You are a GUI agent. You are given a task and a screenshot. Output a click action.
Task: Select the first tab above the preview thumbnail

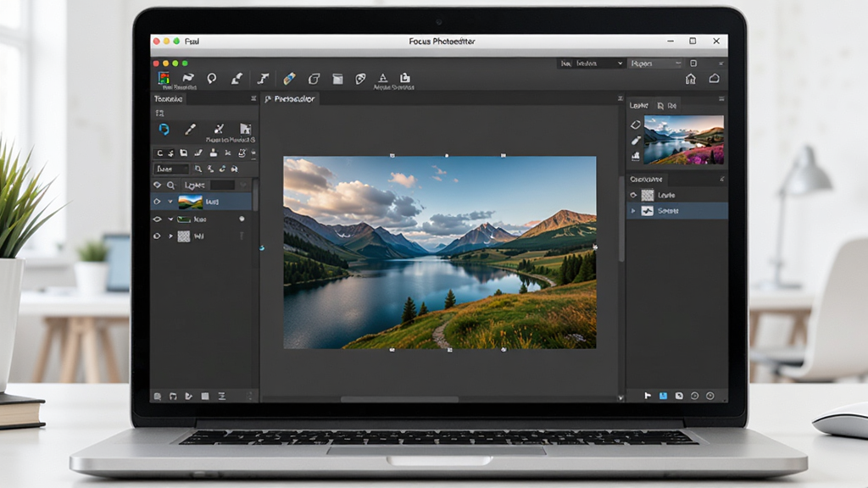(638, 105)
